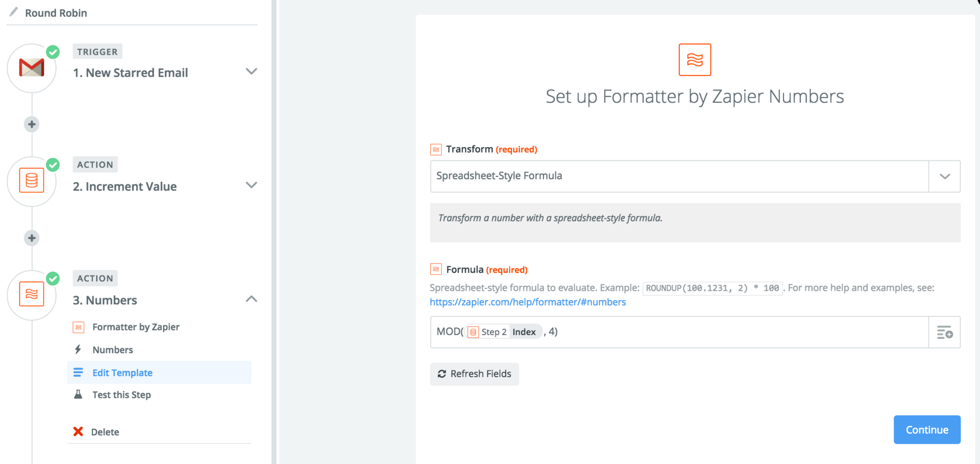This screenshot has width=980, height=464.
Task: Click the Refresh Fields button
Action: (x=475, y=374)
